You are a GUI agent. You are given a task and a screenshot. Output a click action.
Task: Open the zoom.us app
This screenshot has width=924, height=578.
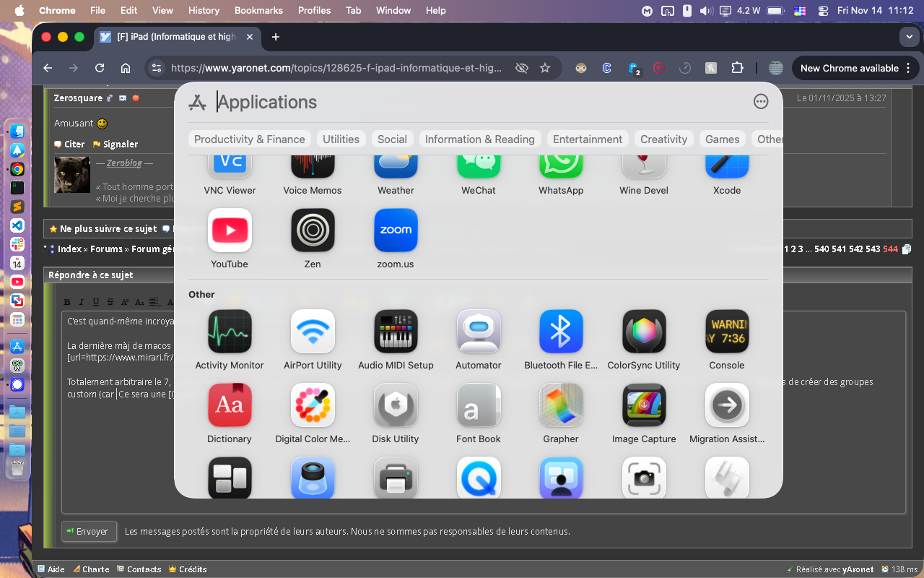point(396,230)
